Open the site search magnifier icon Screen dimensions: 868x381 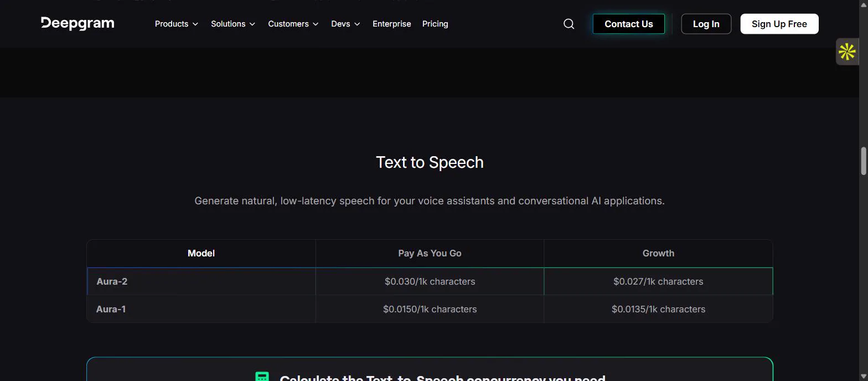[569, 24]
